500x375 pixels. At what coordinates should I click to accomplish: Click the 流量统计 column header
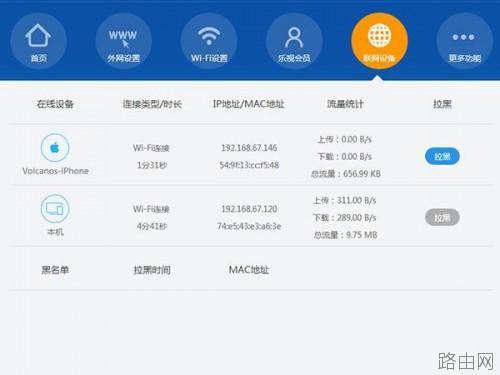[x=345, y=104]
